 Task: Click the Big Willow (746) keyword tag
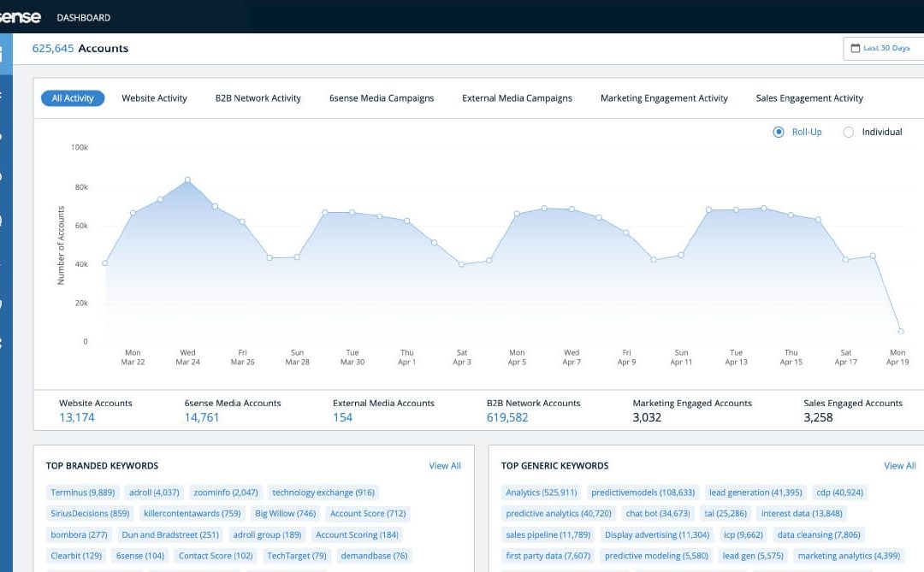tap(285, 514)
